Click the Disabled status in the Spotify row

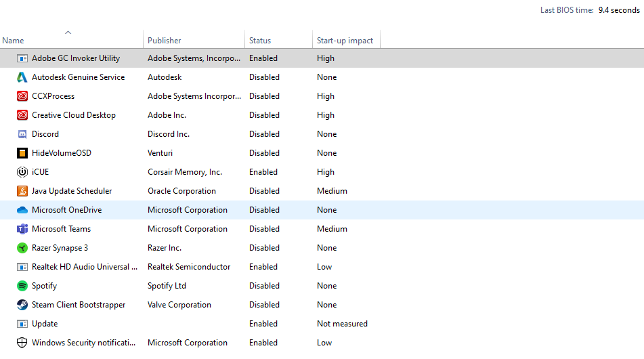[x=265, y=286]
